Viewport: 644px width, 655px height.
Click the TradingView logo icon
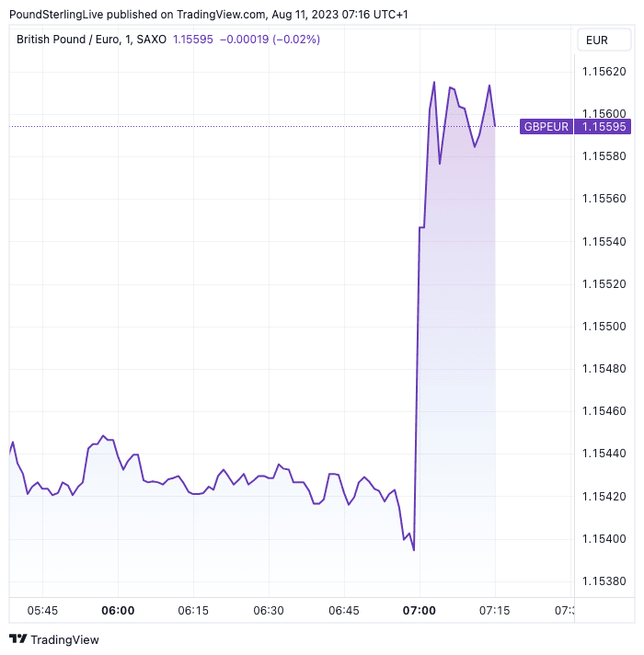pyautogui.click(x=18, y=639)
